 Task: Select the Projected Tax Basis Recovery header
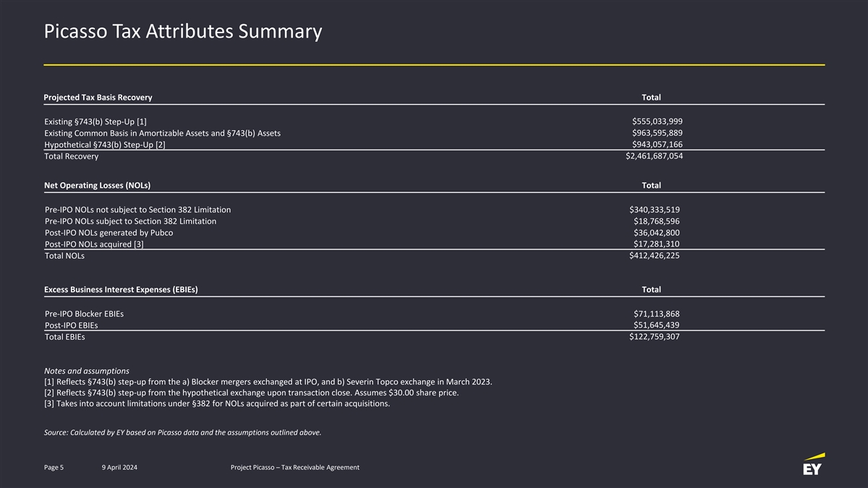click(98, 97)
